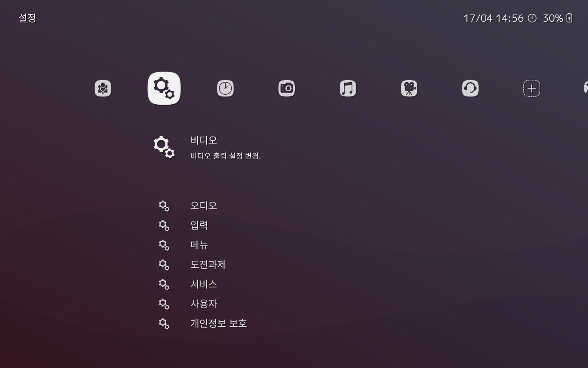The width and height of the screenshot is (588, 368).
Task: Open the 사용자 settings entry
Action: point(204,304)
